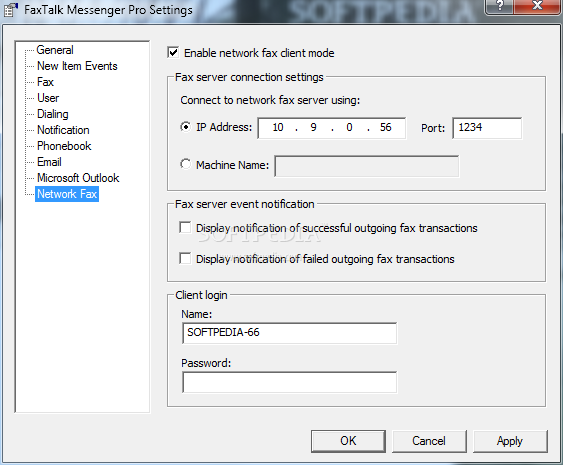Cancel the settings dialog
Viewport: 563px width, 465px height.
point(429,441)
